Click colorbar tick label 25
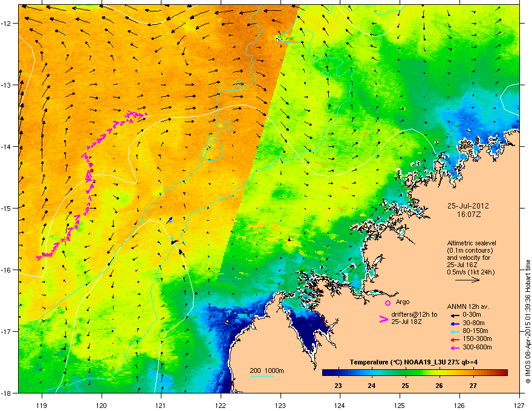Image resolution: width=532 pixels, height=411 pixels. click(406, 386)
